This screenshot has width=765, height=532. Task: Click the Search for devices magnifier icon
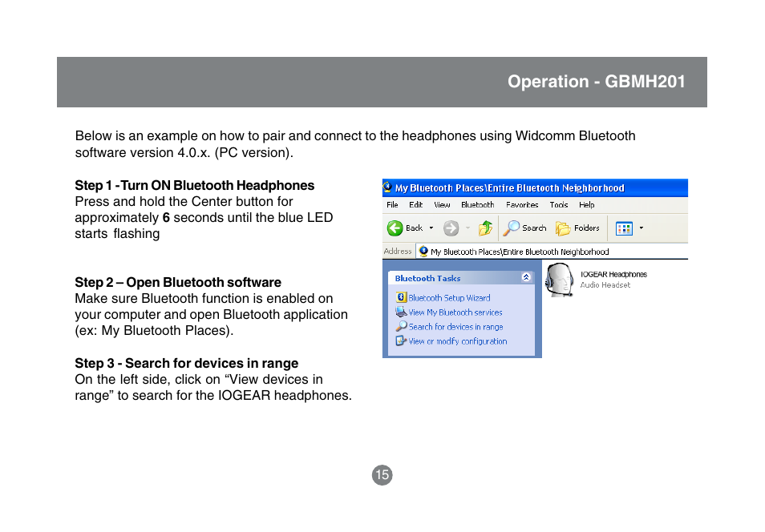(401, 326)
